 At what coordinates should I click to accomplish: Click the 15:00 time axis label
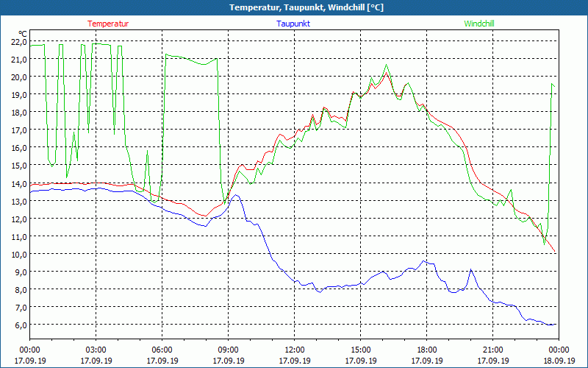point(360,350)
